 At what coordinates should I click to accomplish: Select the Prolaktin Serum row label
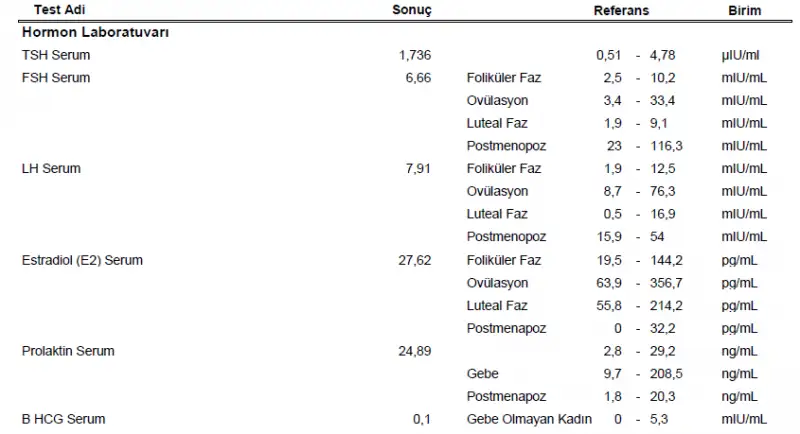68,351
